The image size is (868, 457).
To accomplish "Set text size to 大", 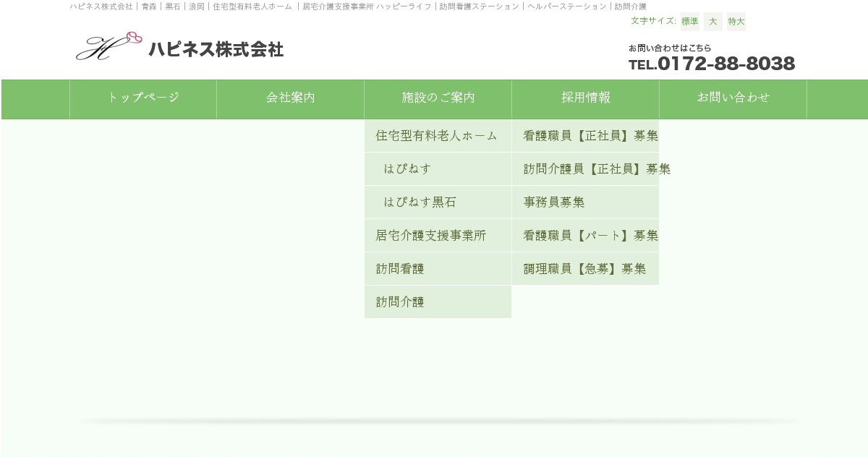I will tap(713, 22).
